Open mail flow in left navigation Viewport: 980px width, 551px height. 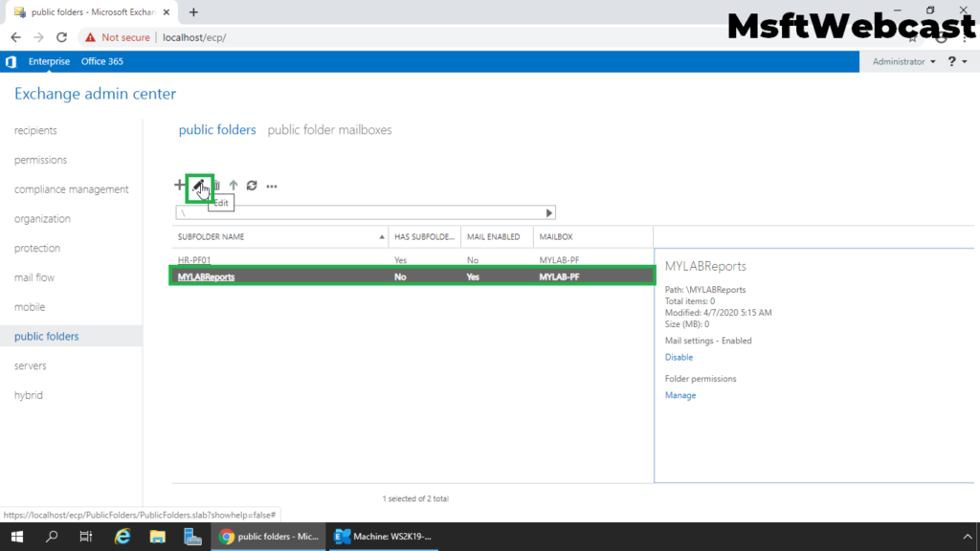pyautogui.click(x=34, y=277)
